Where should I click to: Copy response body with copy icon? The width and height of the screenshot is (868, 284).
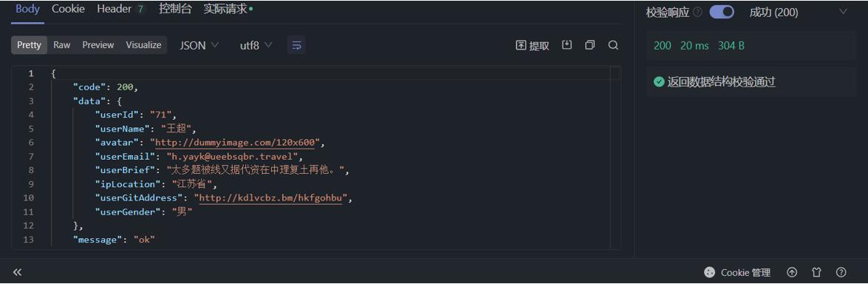click(x=590, y=45)
